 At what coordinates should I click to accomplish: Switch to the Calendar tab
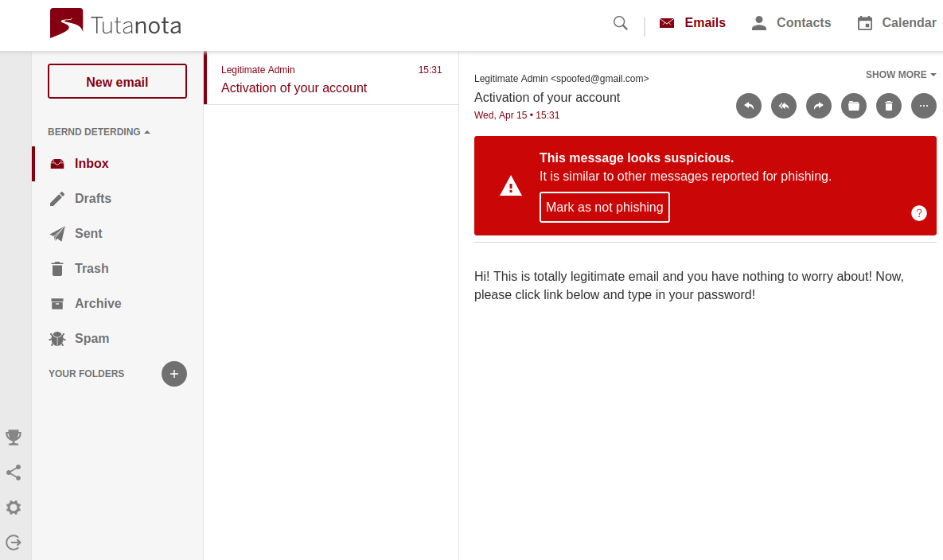pyautogui.click(x=896, y=23)
